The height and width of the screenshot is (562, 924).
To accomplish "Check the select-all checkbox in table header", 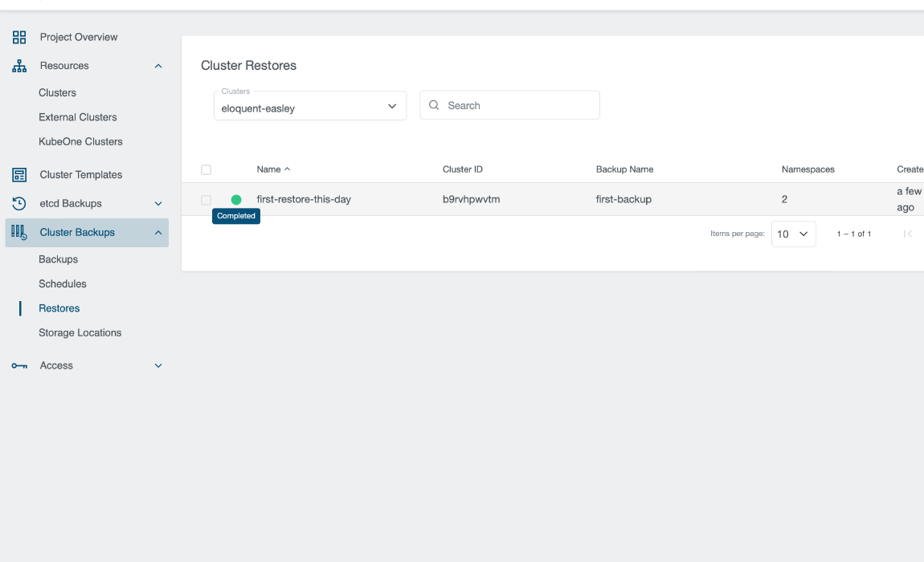I will click(206, 169).
